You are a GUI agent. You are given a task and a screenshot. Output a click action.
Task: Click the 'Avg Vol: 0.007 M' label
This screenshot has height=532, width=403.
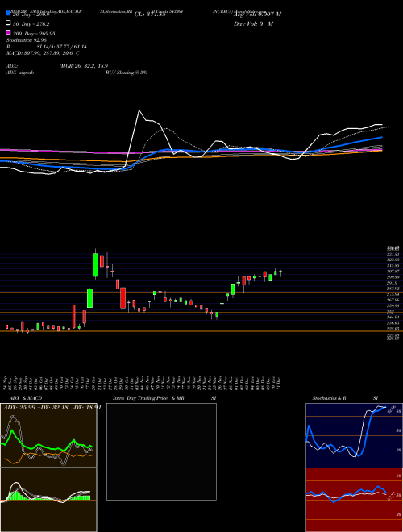pos(257,14)
